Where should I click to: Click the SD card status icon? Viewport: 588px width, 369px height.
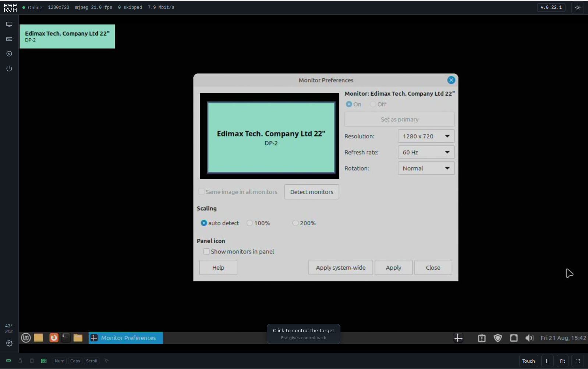tap(32, 361)
